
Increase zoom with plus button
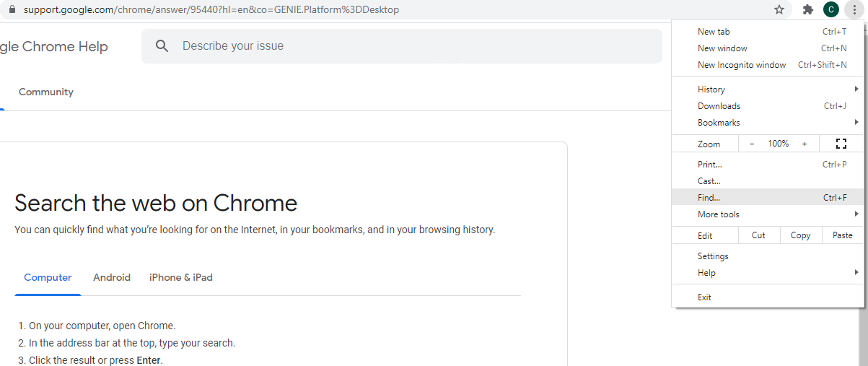pyautogui.click(x=805, y=144)
